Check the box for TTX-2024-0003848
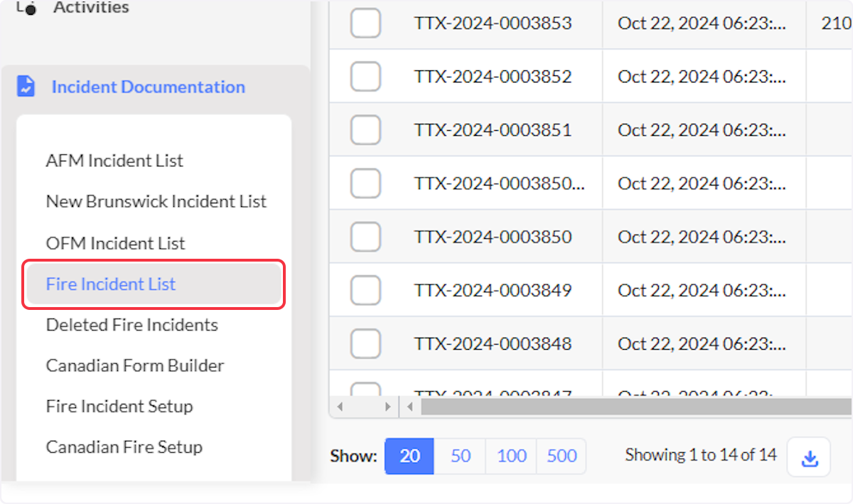 (x=365, y=344)
